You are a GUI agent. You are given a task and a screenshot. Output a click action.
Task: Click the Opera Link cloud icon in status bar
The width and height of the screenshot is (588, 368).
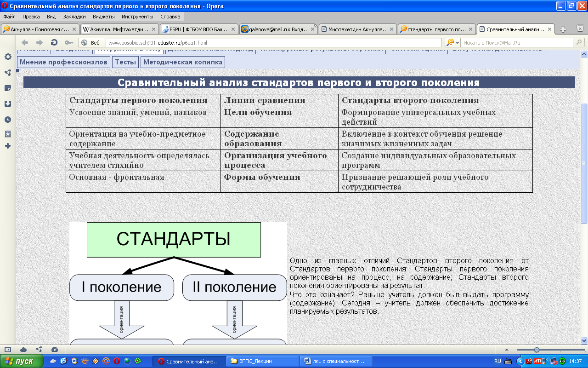[23, 349]
